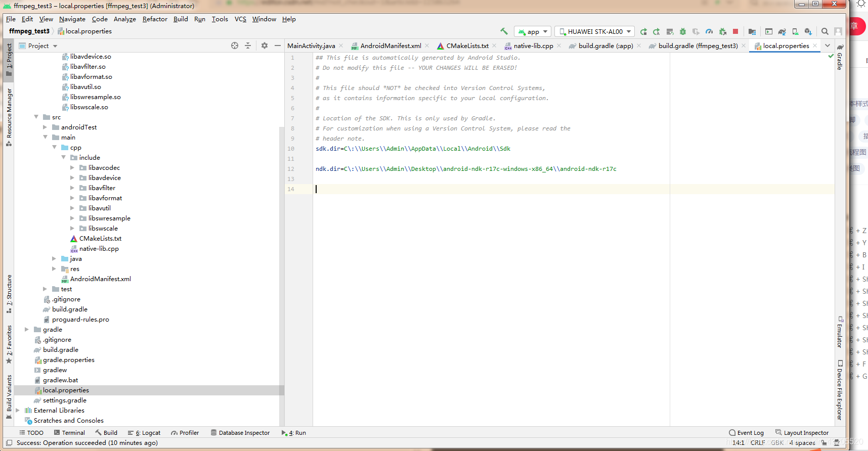Open the Navigate menu
Viewport: 868px width, 451px height.
pyautogui.click(x=72, y=19)
